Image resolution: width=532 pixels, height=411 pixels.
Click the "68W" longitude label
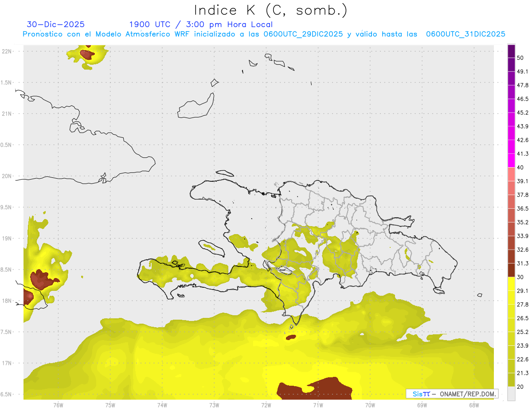tap(474, 405)
